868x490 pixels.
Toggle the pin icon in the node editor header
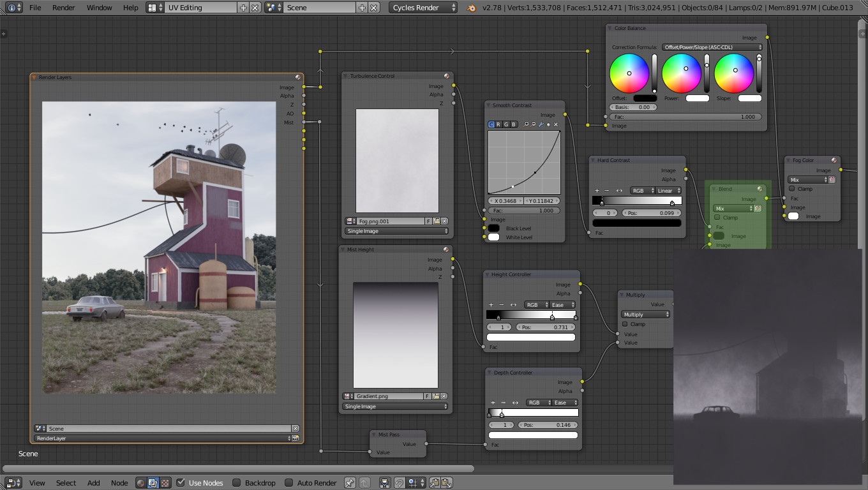click(x=349, y=483)
